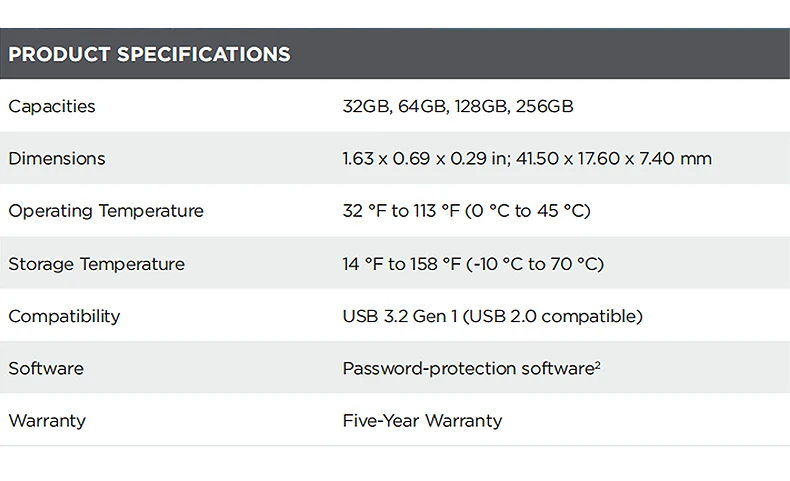
Task: Click the footnote 2 superscript
Action: [597, 365]
